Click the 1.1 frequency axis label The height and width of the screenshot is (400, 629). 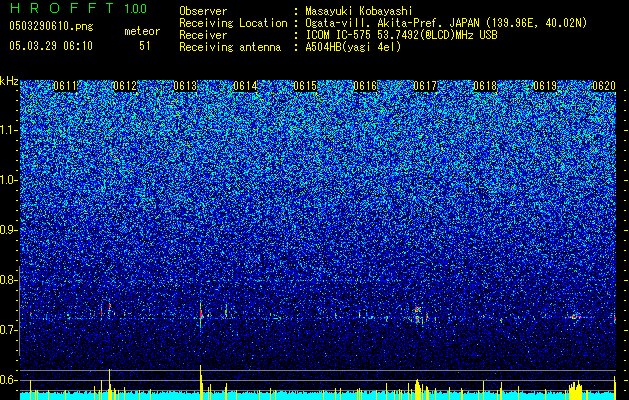tap(9, 130)
